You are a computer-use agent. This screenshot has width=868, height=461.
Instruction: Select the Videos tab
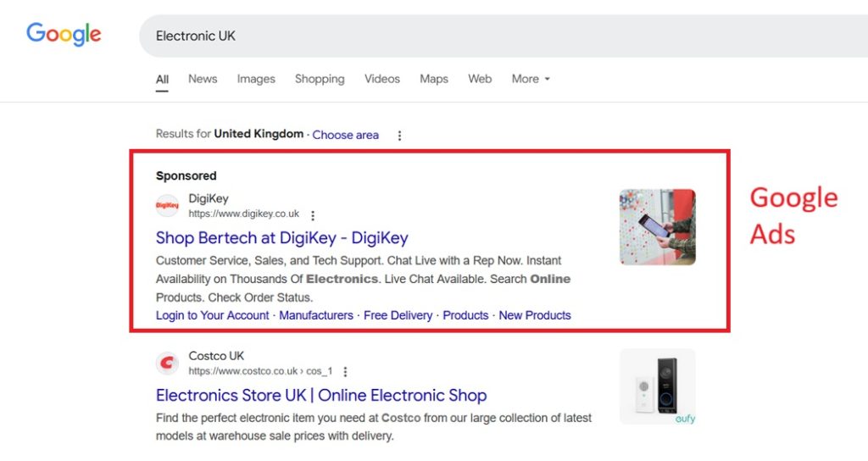click(382, 79)
